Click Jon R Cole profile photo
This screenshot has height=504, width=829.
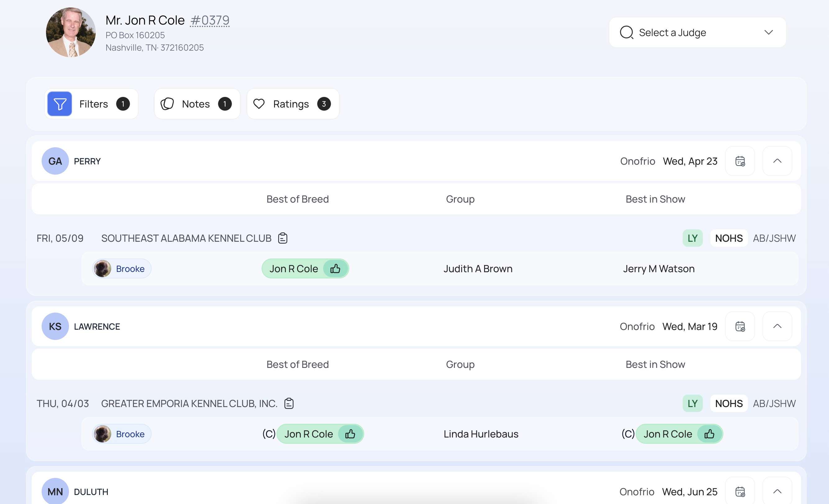point(71,32)
